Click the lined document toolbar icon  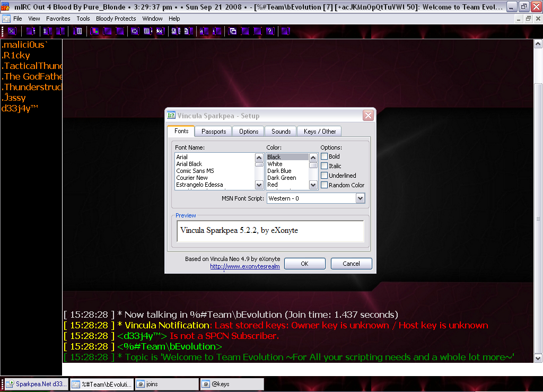(x=78, y=31)
